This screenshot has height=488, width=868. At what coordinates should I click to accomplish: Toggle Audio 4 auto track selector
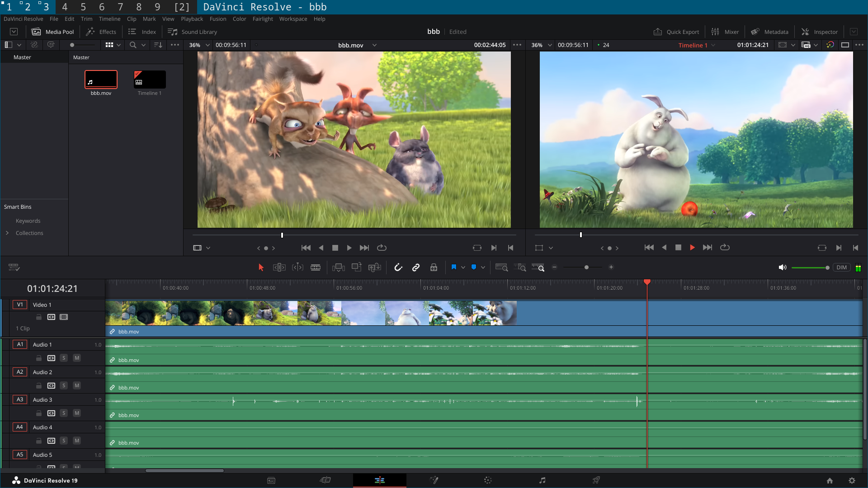(x=52, y=441)
